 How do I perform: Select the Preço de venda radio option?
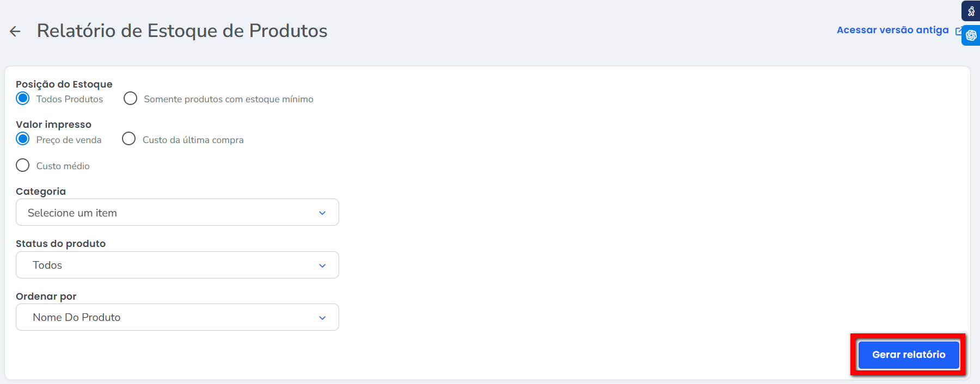pos(23,139)
